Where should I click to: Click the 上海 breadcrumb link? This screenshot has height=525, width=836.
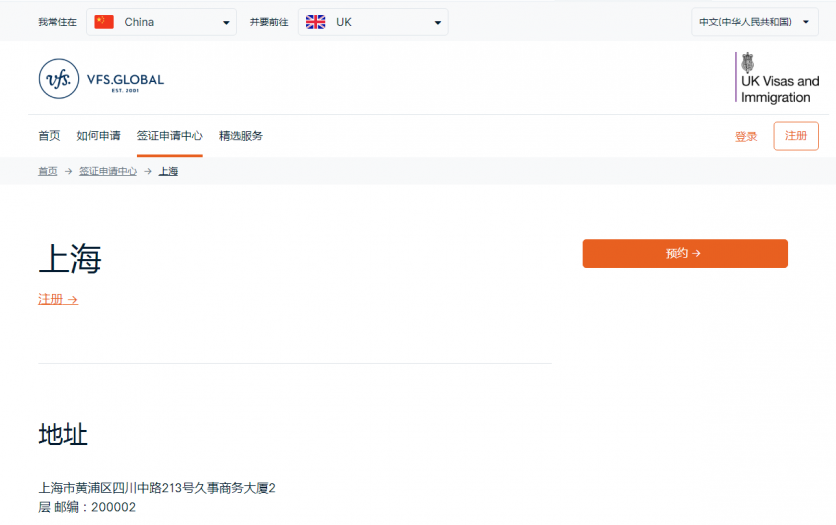pos(168,171)
